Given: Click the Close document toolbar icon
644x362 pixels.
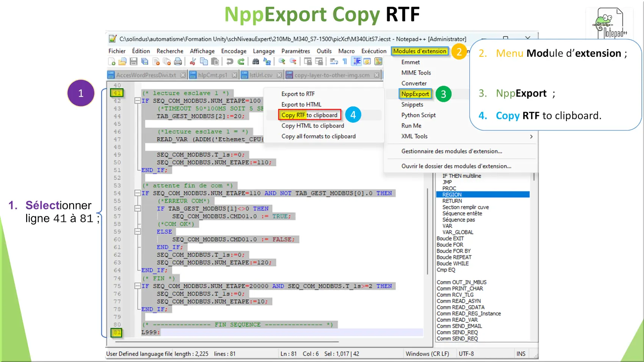Looking at the screenshot, I should (156, 61).
